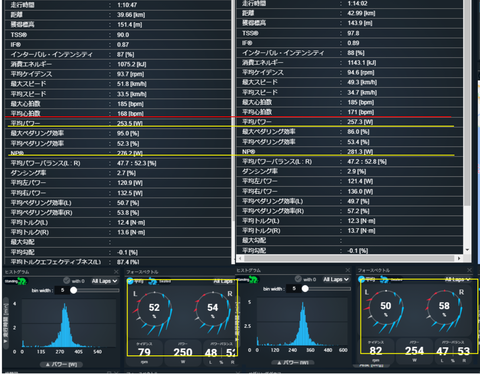The width and height of the screenshot is (480, 375).
Task: Select the max pedaling efficiency value 95.0 [%]
Action: pos(128,134)
